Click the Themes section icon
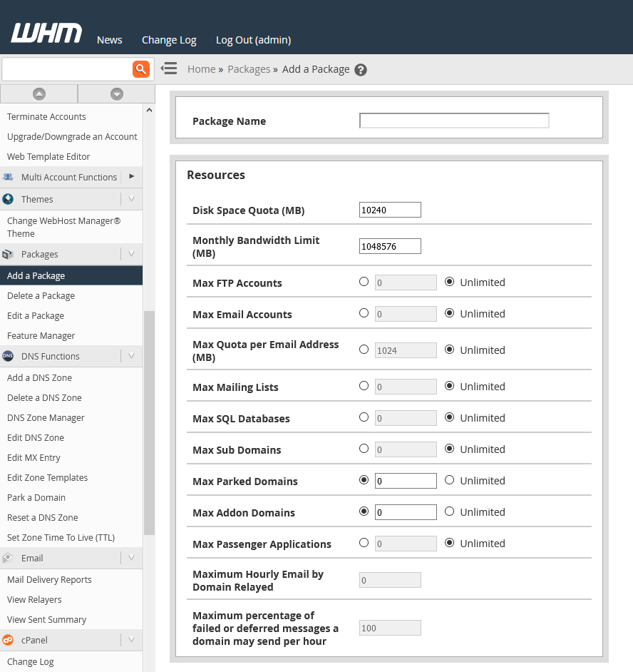Screen dimensions: 633x672 click(x=9, y=198)
